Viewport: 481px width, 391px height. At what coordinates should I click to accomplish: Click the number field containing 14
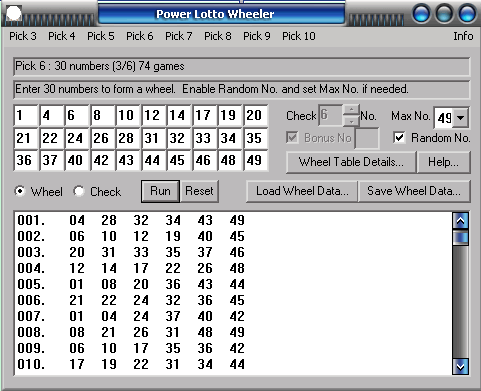[179, 115]
